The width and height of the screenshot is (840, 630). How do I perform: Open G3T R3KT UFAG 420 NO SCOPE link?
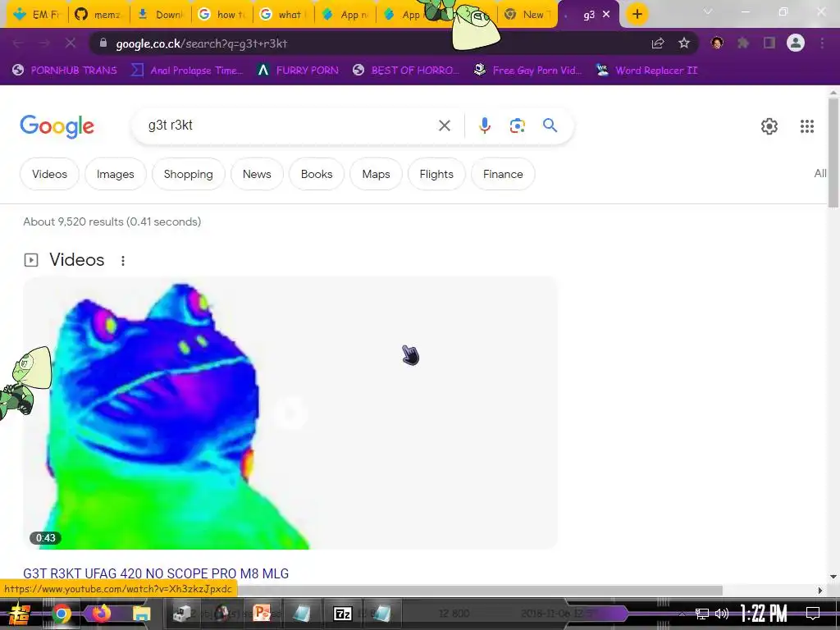[156, 573]
